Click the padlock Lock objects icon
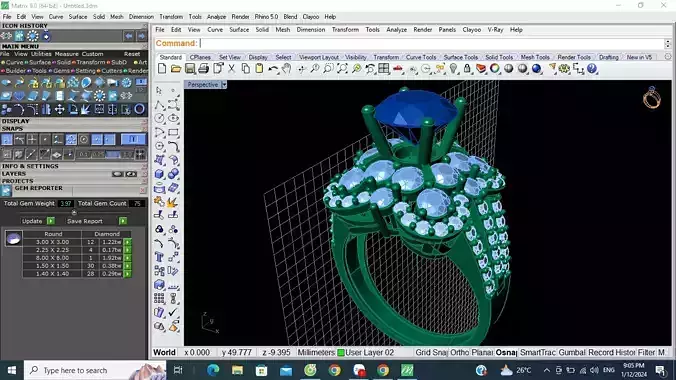The height and width of the screenshot is (380, 676). tap(467, 69)
